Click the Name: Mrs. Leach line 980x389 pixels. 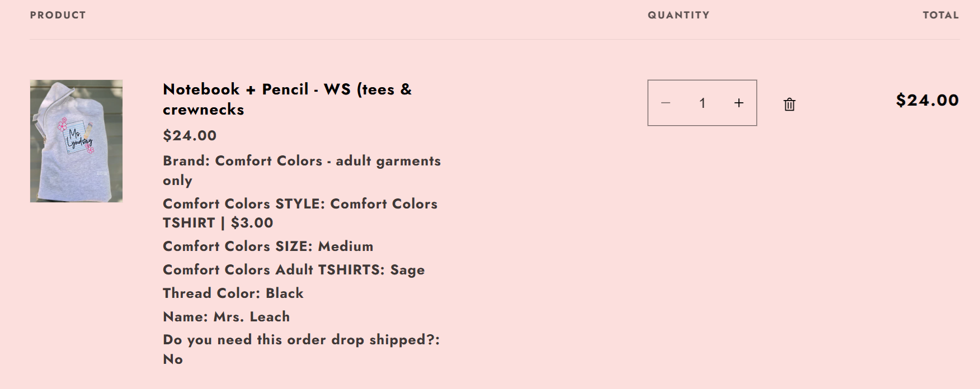(x=226, y=316)
